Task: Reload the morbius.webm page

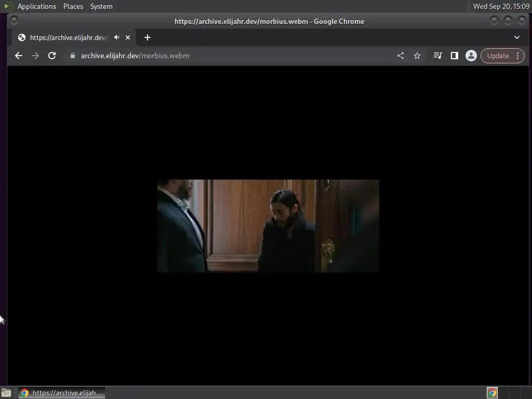Action: click(x=52, y=56)
